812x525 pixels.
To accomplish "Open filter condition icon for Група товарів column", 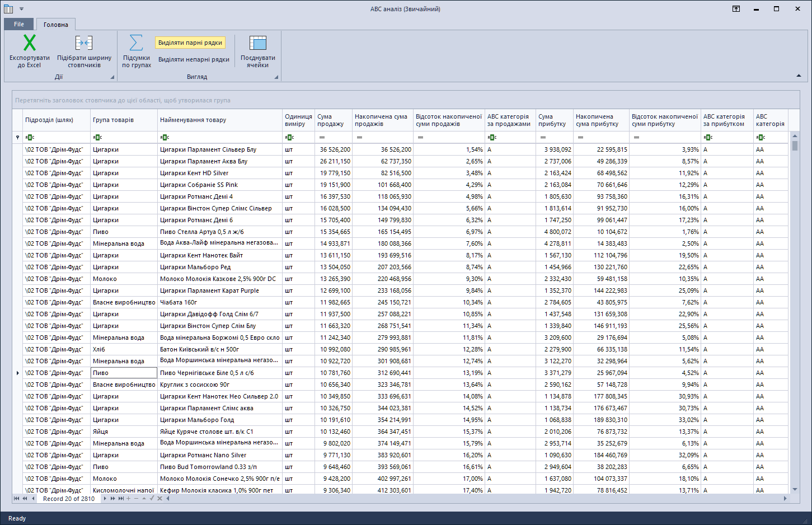I will 97,137.
